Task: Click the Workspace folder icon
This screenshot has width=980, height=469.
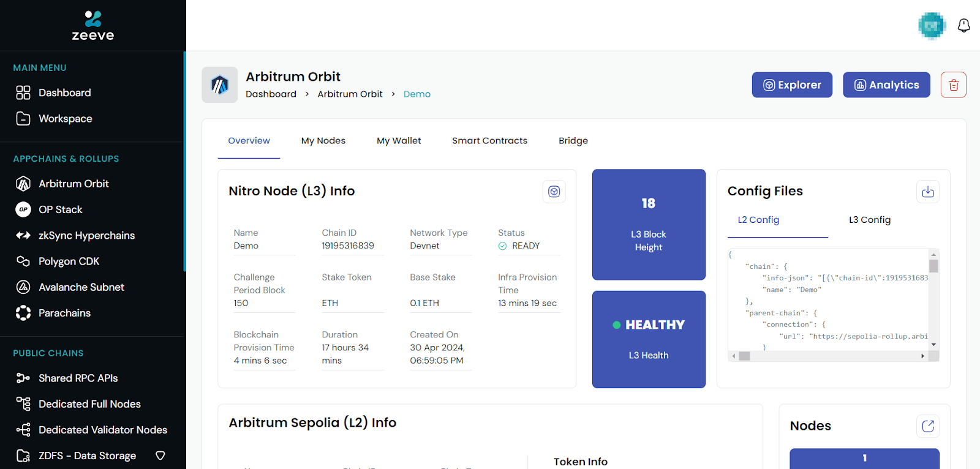Action: [x=23, y=119]
